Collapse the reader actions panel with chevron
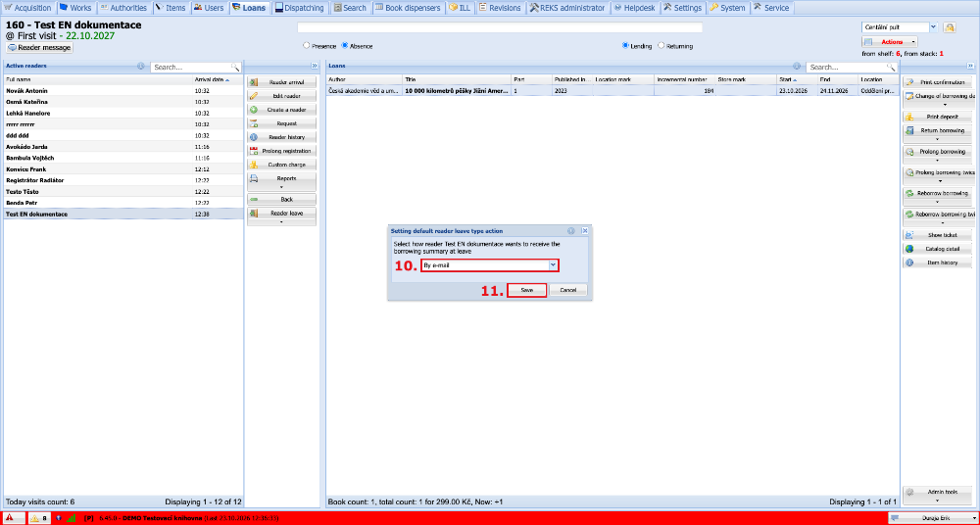The height and width of the screenshot is (525, 980). click(x=314, y=66)
